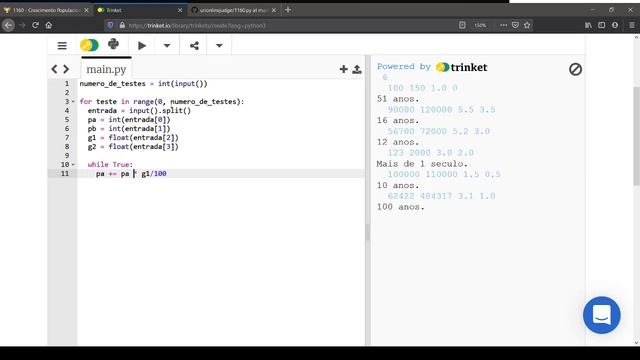Screen dimensions: 640x360
Task: Close the Trinket browser tab
Action: pyautogui.click(x=180, y=10)
